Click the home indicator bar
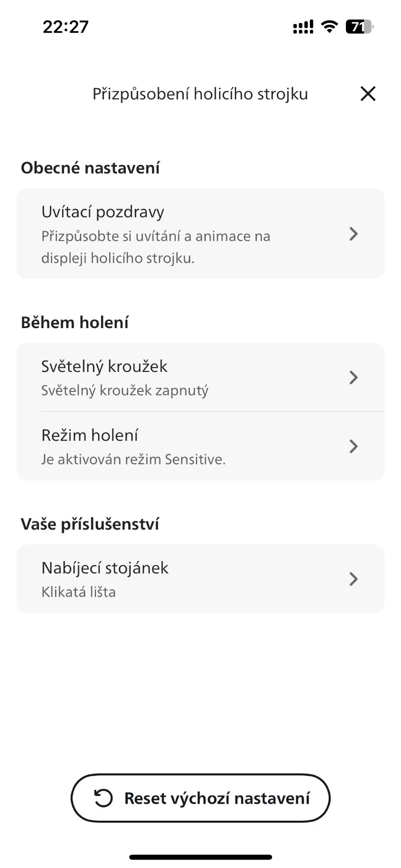Viewport: 401px width, 868px height. [x=200, y=857]
